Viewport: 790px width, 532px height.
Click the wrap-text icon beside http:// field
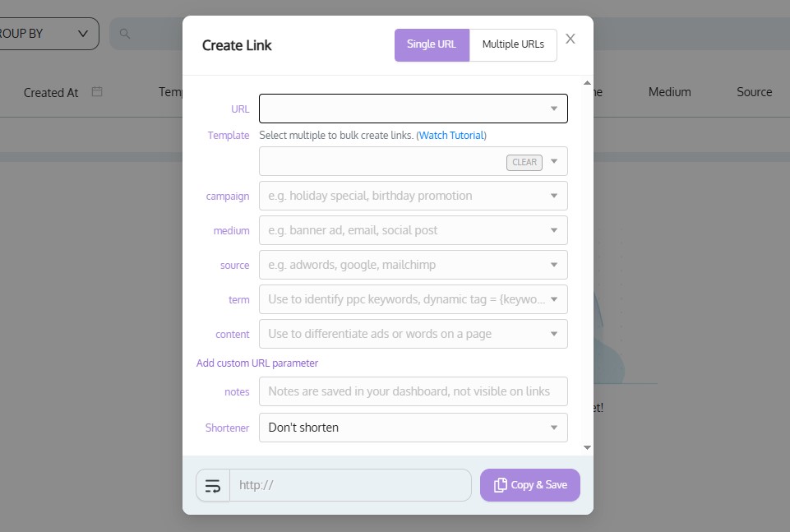pos(213,486)
